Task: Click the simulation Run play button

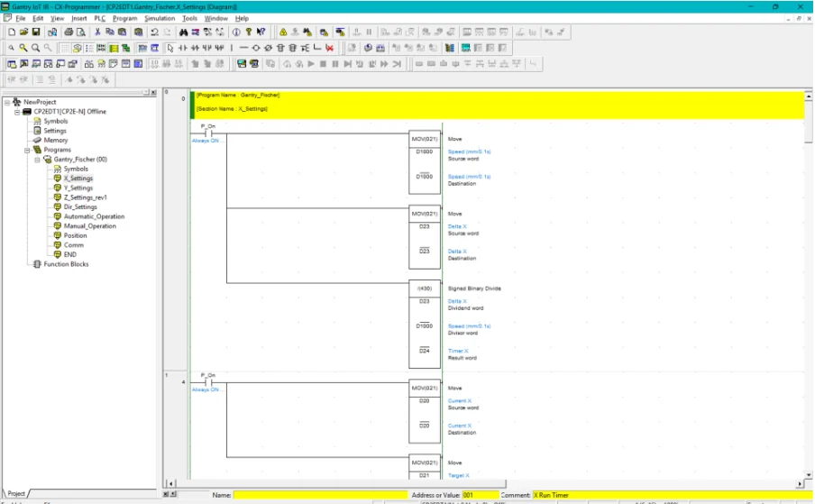Action: pyautogui.click(x=311, y=64)
